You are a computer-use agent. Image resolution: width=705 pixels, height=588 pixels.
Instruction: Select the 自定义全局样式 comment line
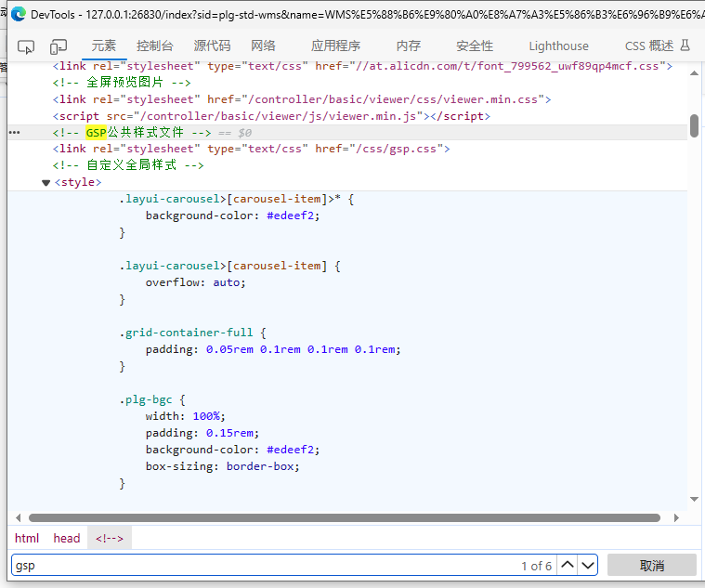click(128, 165)
